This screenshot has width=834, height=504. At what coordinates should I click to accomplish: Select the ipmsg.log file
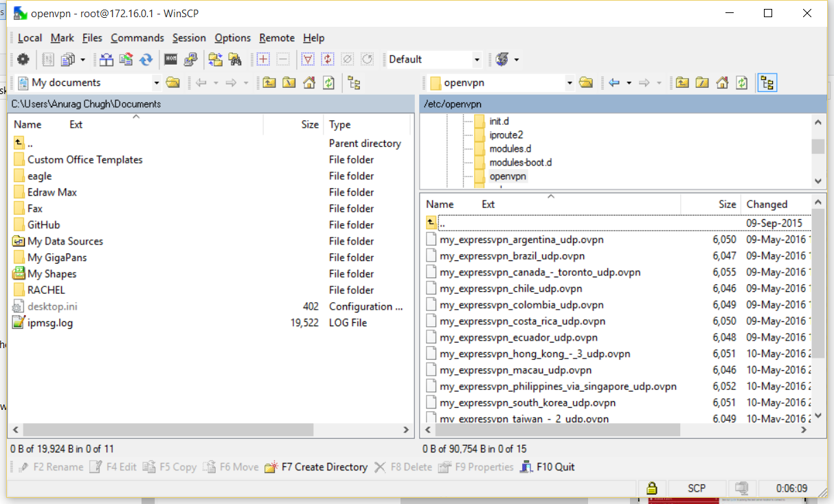click(x=50, y=323)
